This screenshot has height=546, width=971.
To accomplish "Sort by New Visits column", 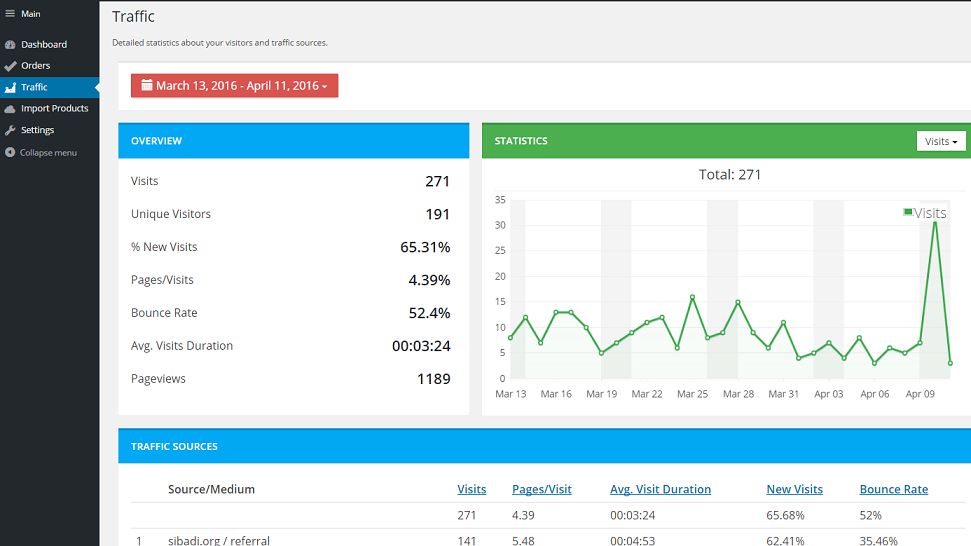I will pos(794,490).
